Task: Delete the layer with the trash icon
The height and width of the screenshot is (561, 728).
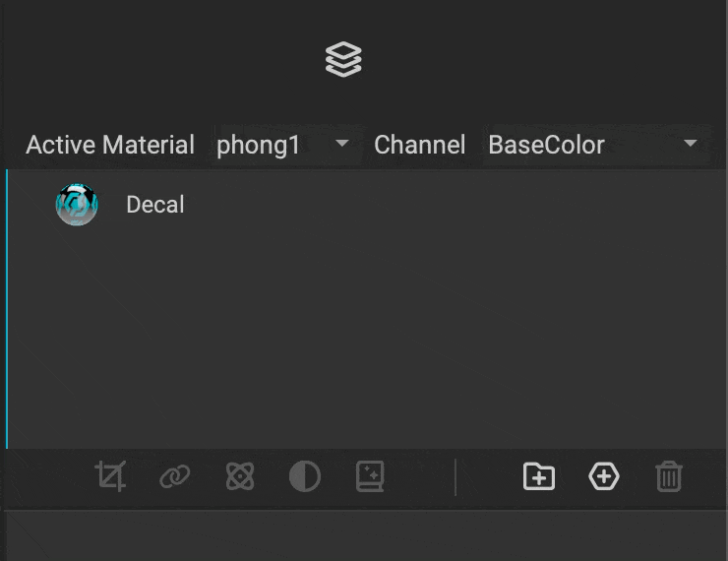Action: [669, 477]
